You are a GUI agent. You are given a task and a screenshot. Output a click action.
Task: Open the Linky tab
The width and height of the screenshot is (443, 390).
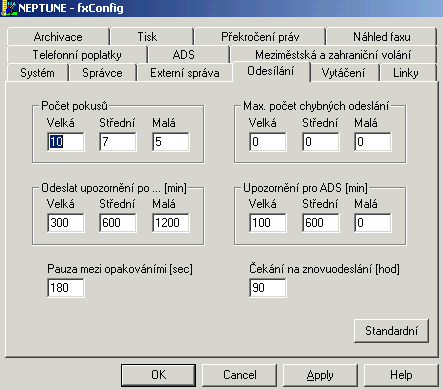click(x=405, y=73)
